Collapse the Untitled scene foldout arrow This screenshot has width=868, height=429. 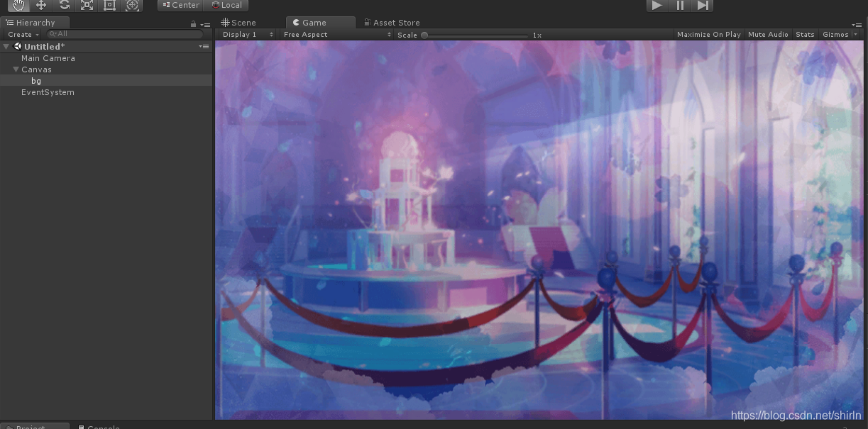point(6,47)
